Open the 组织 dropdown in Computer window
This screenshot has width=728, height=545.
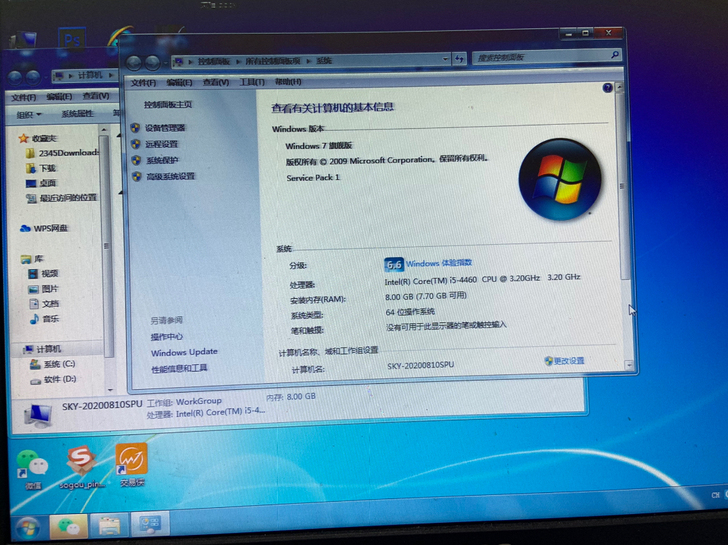29,115
